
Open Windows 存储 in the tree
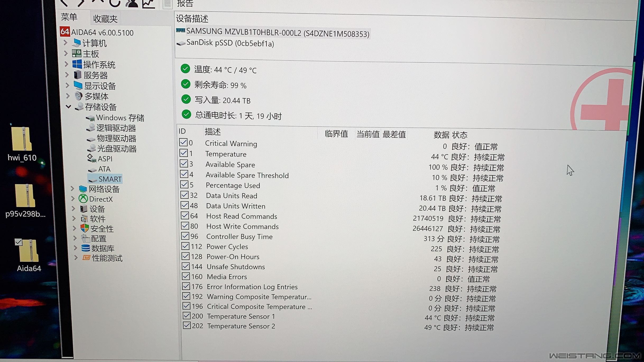click(x=115, y=118)
